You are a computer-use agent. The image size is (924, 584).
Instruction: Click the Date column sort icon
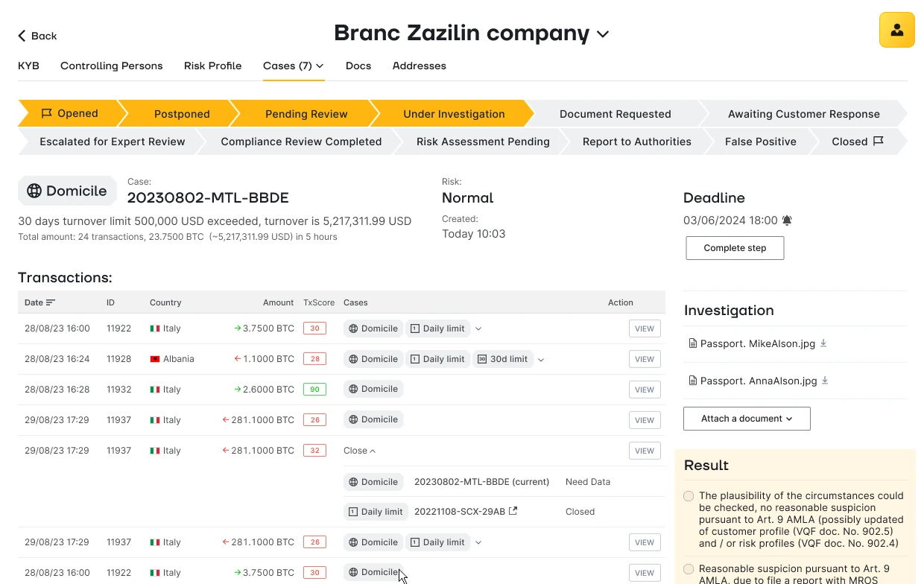51,302
